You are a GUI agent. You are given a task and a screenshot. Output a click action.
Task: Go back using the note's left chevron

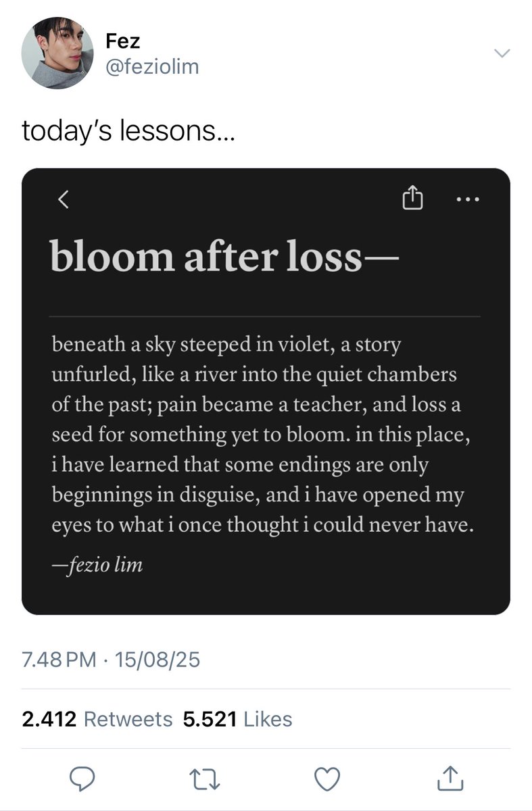(x=63, y=199)
